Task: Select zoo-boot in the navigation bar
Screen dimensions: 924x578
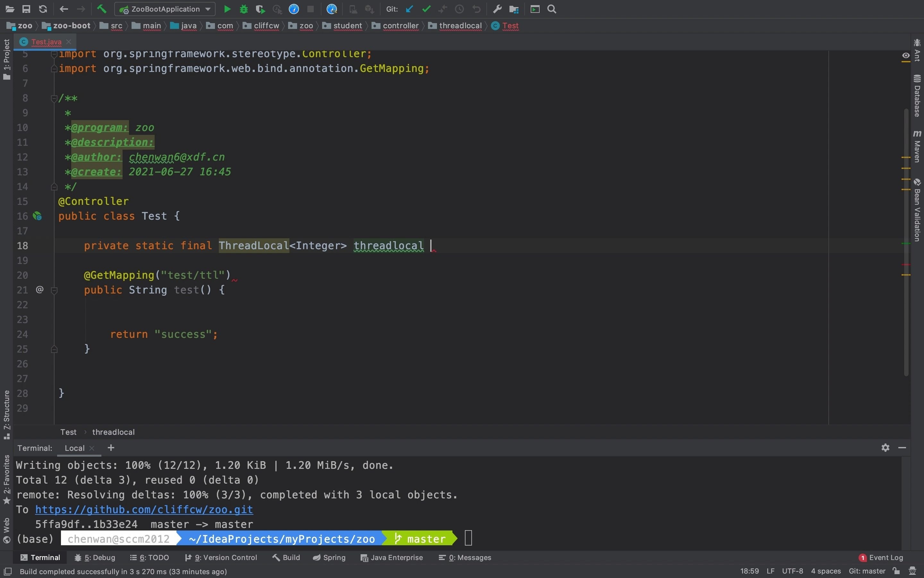Action: tap(66, 26)
